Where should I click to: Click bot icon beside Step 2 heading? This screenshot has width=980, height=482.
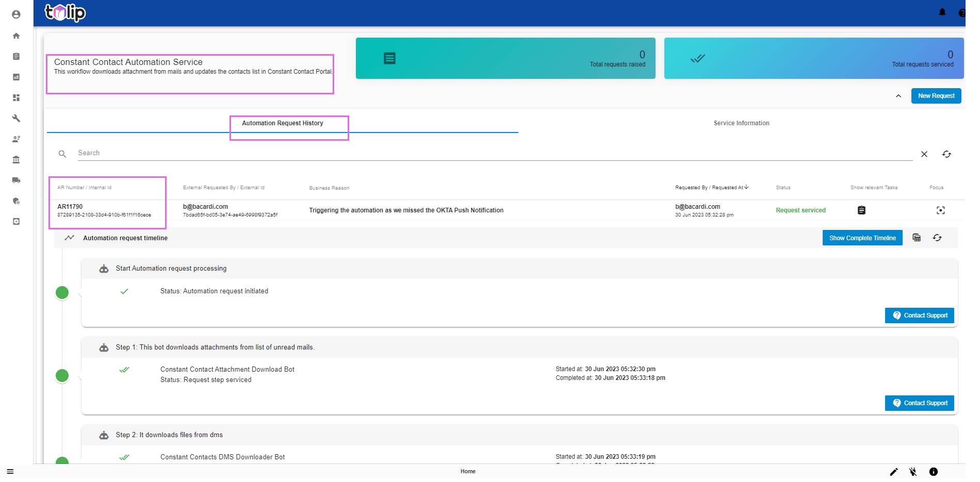pos(104,435)
